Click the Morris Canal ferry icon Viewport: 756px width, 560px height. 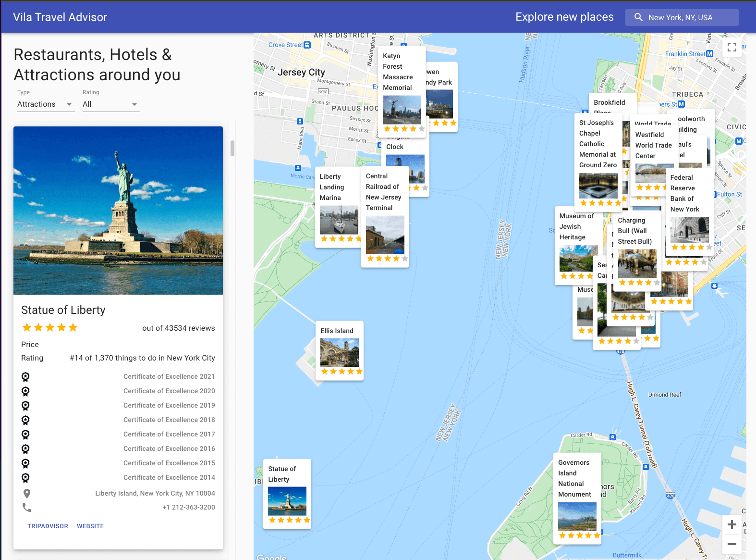(x=298, y=168)
